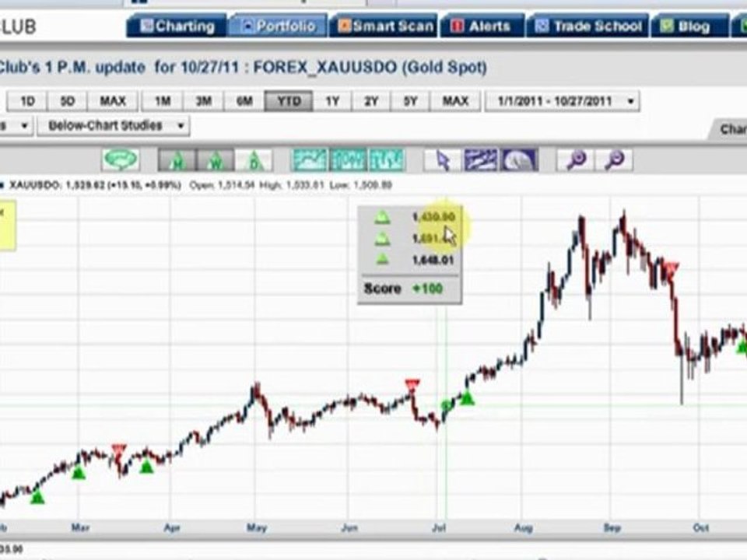Set the chart range to 1D

click(27, 101)
